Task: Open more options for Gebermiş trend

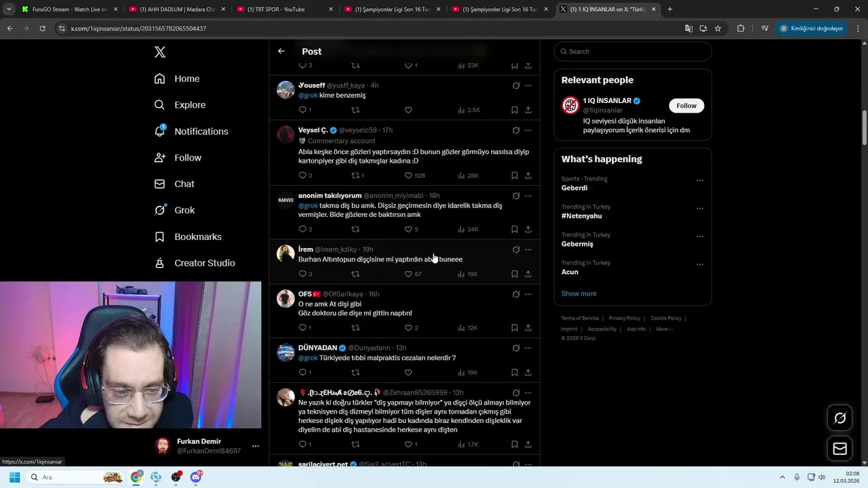Action: [700, 237]
